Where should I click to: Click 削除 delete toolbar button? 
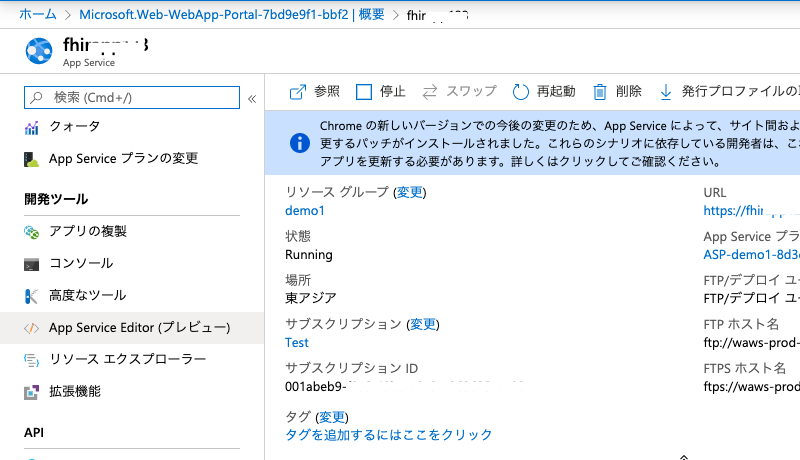tap(617, 92)
